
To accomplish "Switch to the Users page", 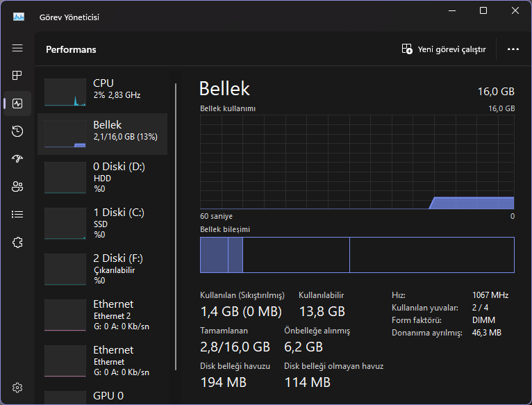I will click(x=17, y=187).
